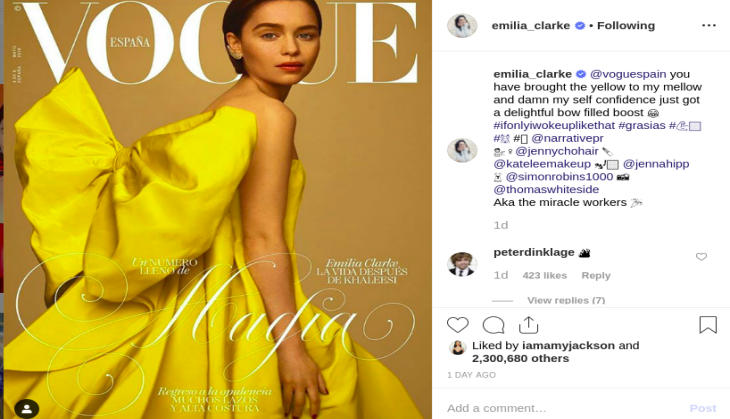Open the #ifonlyiwokeuplikethat hashtag

tap(554, 125)
